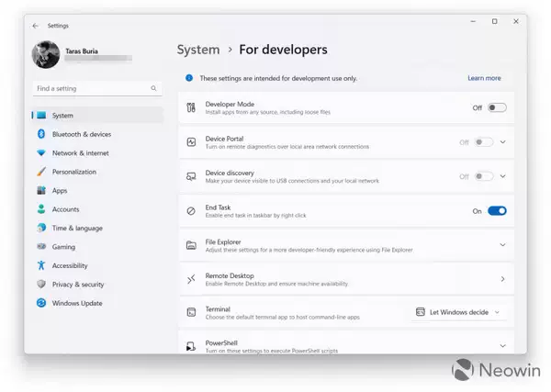Viewport: 551px width, 392px height.
Task: Open Windows Update label
Action: pyautogui.click(x=77, y=303)
